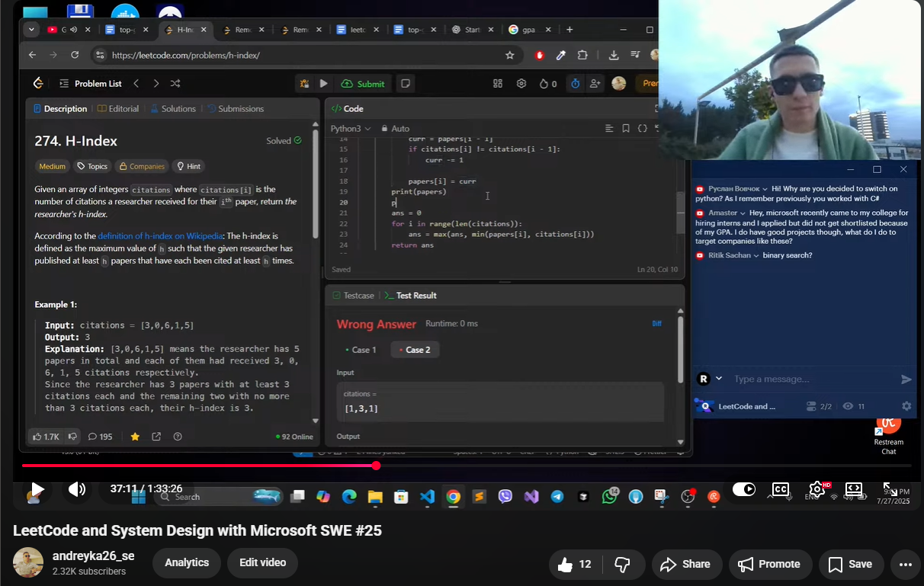The image size is (924, 586).
Task: Switch to theater mode in the player
Action: coord(854,489)
